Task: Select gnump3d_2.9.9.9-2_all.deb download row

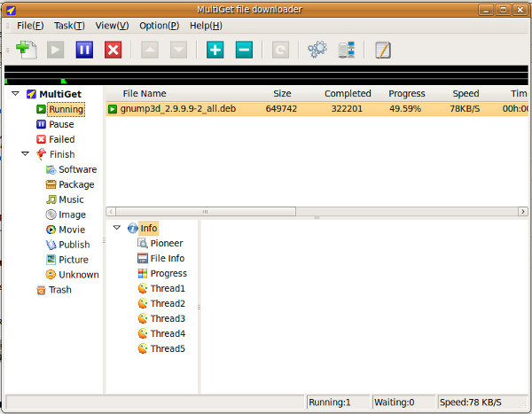Action: (x=317, y=109)
